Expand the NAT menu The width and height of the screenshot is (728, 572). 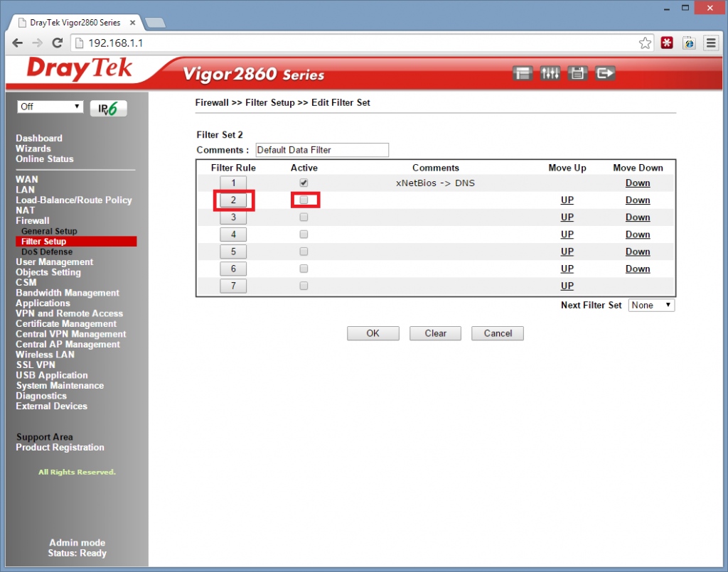coord(25,210)
